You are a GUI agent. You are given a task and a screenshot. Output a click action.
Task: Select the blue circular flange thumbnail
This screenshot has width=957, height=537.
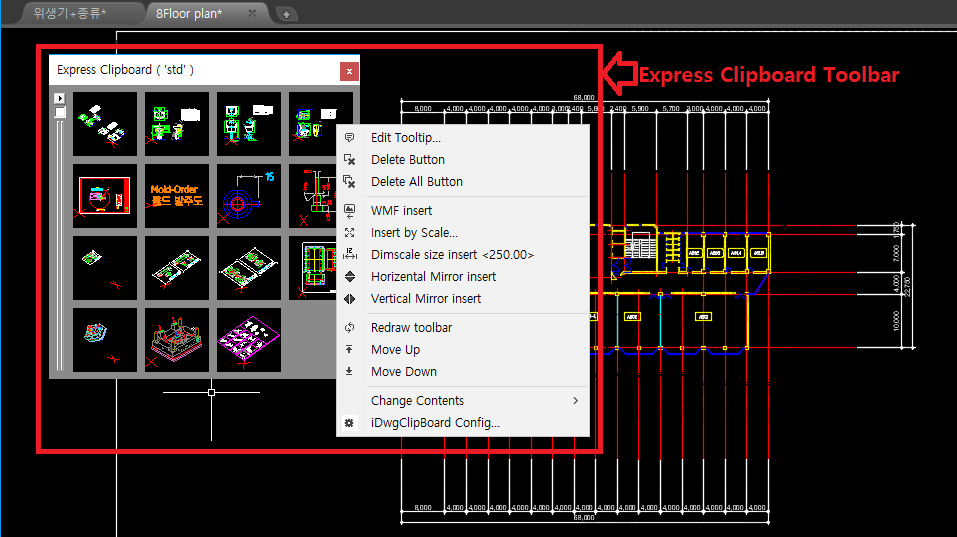(249, 196)
